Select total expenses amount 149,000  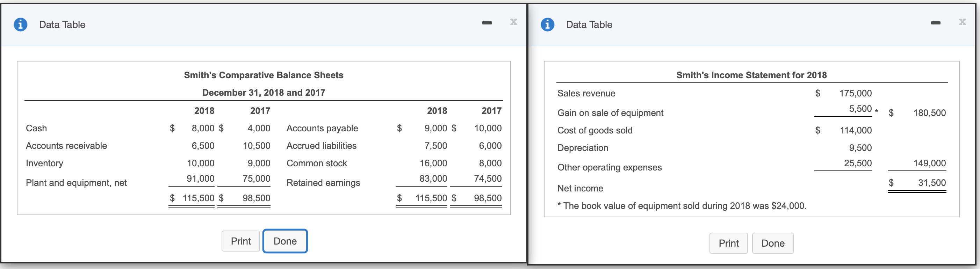pos(929,163)
